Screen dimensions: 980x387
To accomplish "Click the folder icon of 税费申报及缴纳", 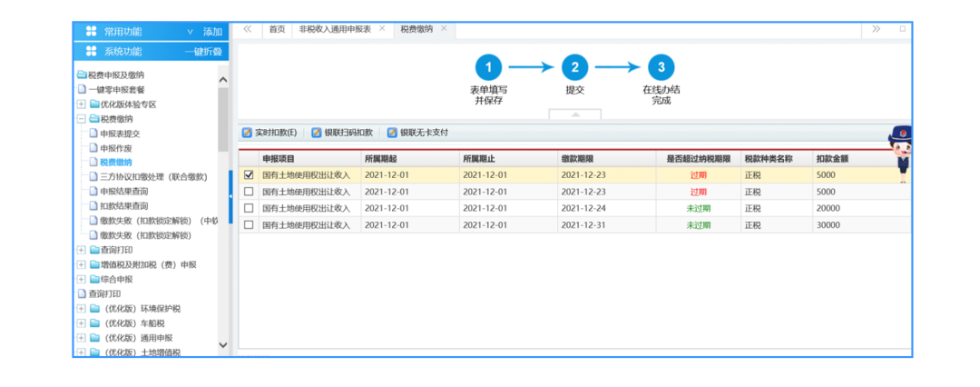I will tap(82, 75).
